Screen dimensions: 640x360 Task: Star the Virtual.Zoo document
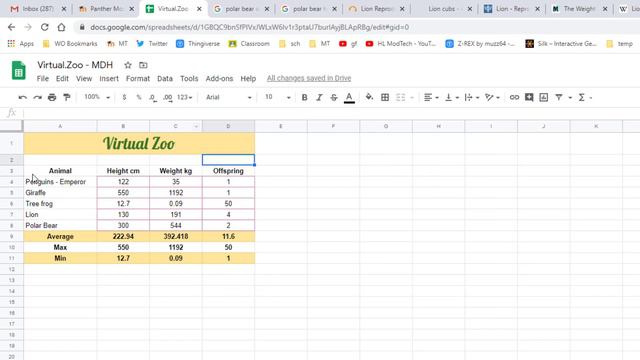click(x=128, y=65)
